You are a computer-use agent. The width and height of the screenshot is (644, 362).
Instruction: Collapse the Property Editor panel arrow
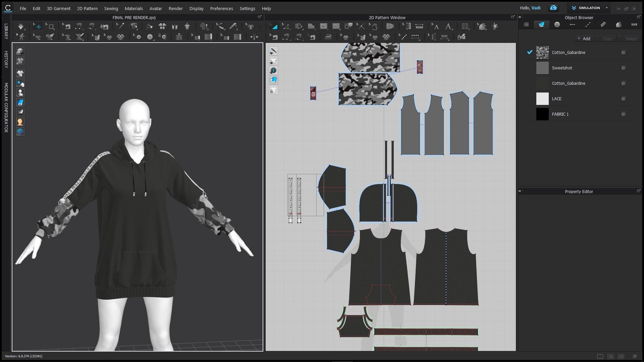[520, 191]
